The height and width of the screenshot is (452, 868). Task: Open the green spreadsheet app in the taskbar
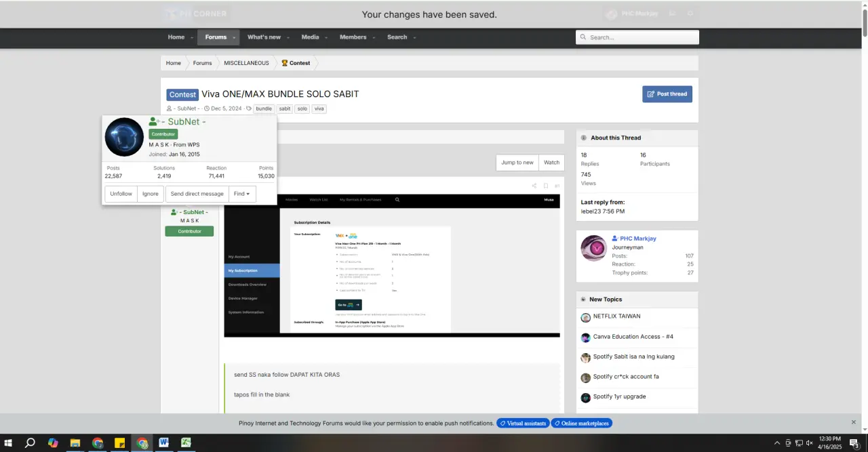point(185,443)
